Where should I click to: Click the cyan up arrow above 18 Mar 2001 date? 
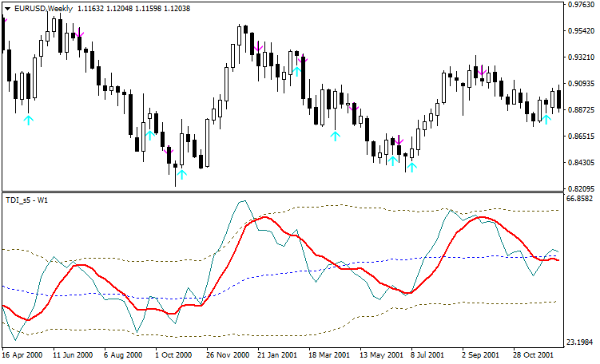(x=336, y=136)
